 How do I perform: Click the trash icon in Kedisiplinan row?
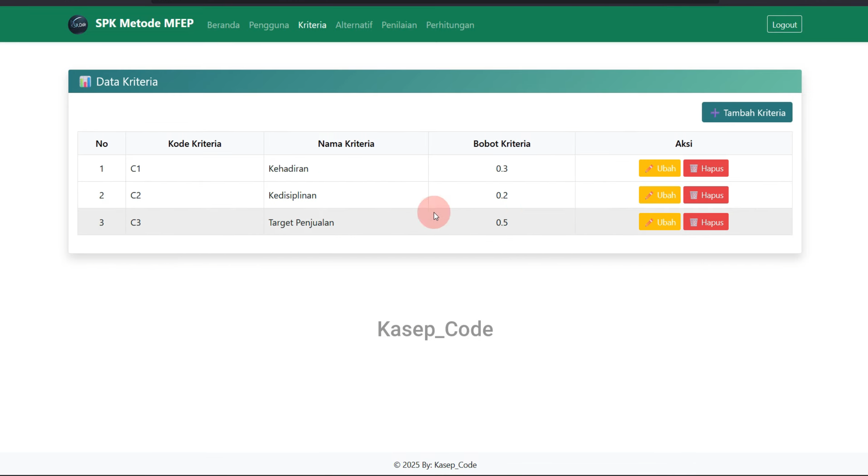pyautogui.click(x=694, y=195)
